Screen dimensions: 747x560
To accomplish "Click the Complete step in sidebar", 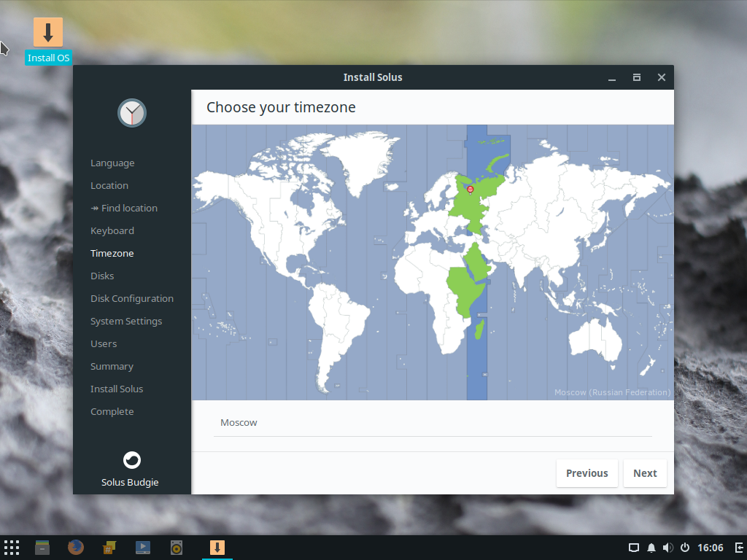I will point(112,412).
